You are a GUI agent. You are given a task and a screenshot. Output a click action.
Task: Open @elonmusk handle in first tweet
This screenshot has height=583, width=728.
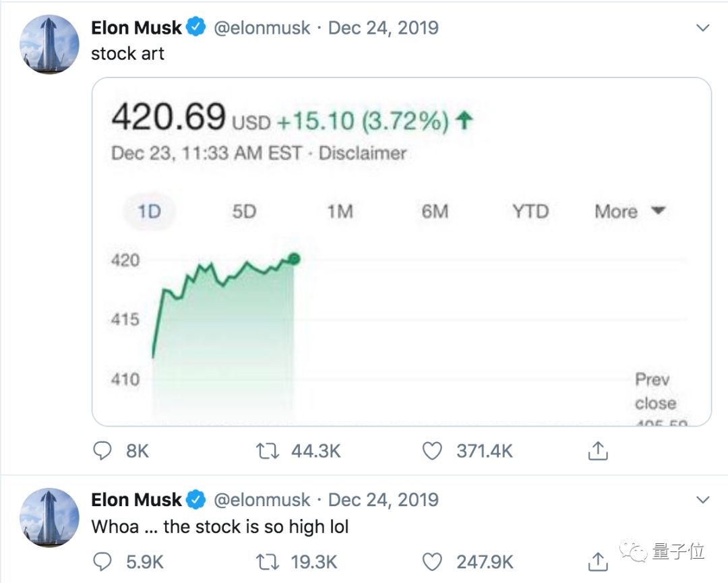coord(262,28)
